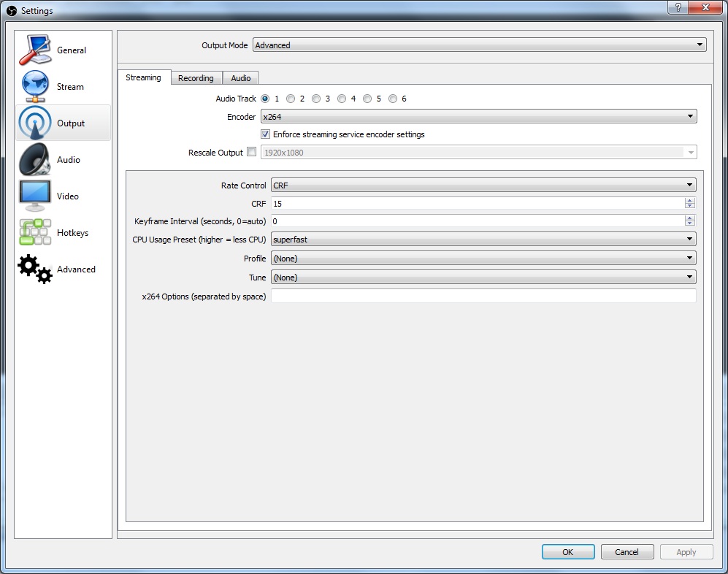Select audio track 5 radio button
Viewport: 728px width, 574px height.
(x=367, y=99)
